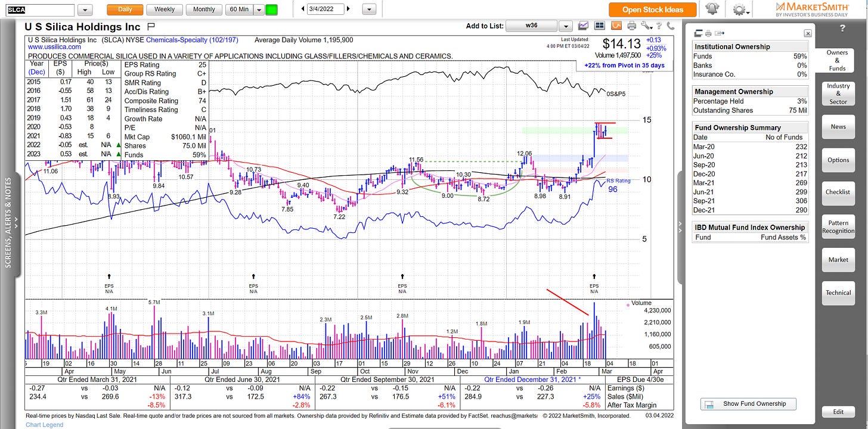868x429 pixels.
Task: Click the Chart Legend link
Action: pyautogui.click(x=43, y=425)
